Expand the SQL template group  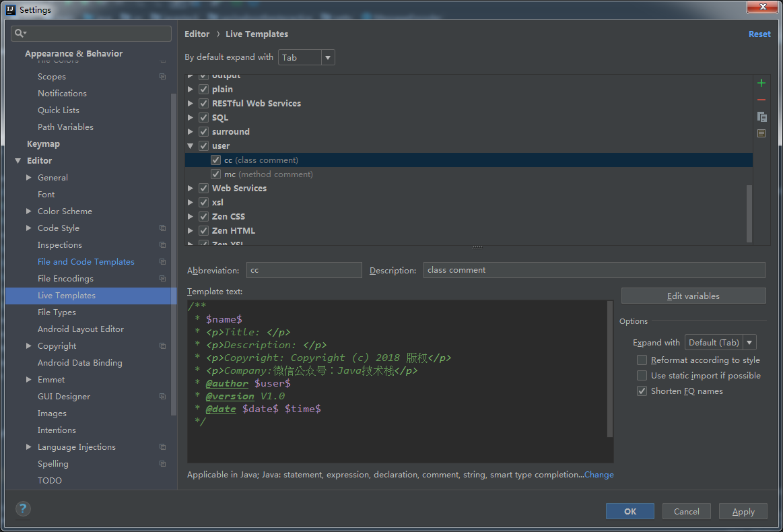click(191, 118)
